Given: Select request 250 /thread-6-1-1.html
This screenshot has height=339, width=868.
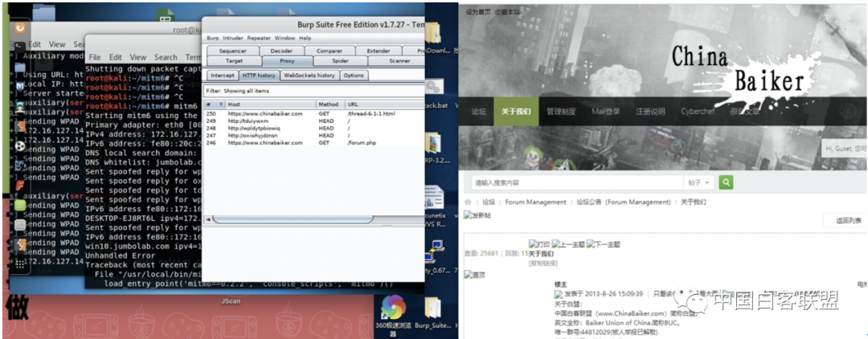Looking at the screenshot, I should tap(314, 113).
